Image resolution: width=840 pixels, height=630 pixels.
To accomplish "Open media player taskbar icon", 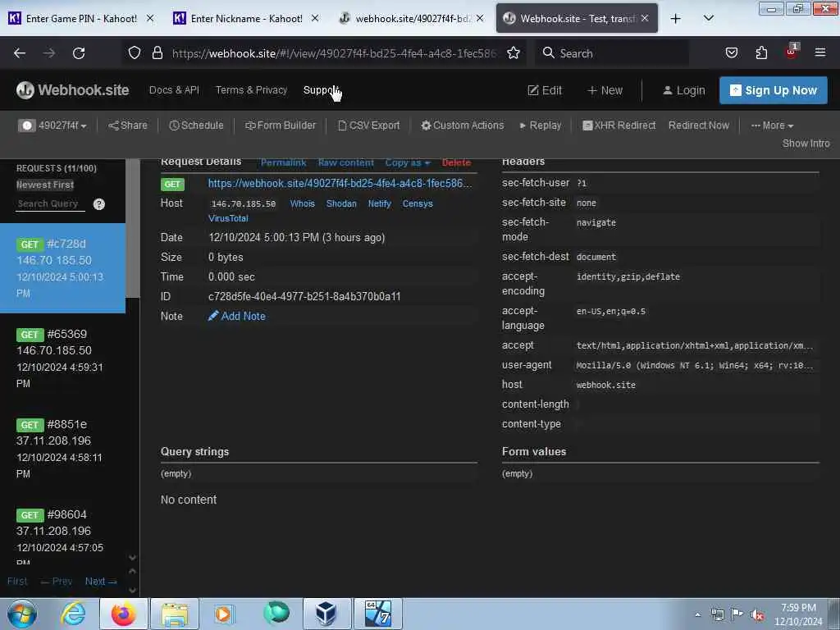I will (x=224, y=614).
